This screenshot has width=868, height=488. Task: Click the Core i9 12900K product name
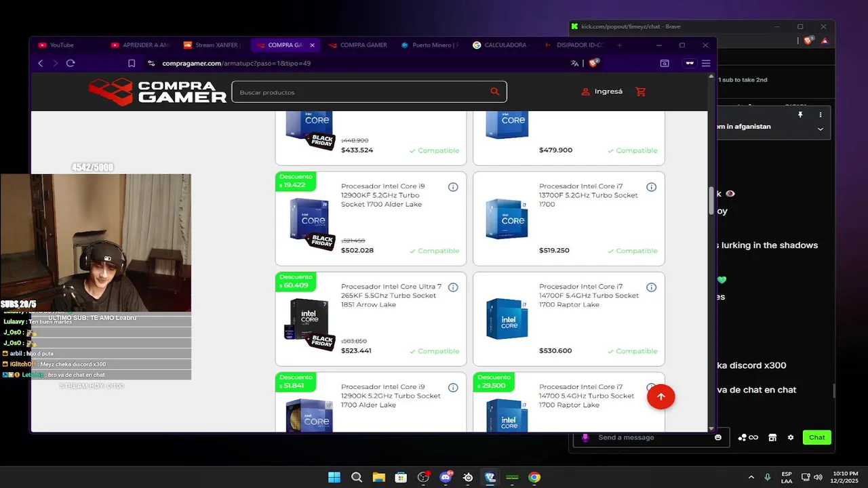(391, 396)
